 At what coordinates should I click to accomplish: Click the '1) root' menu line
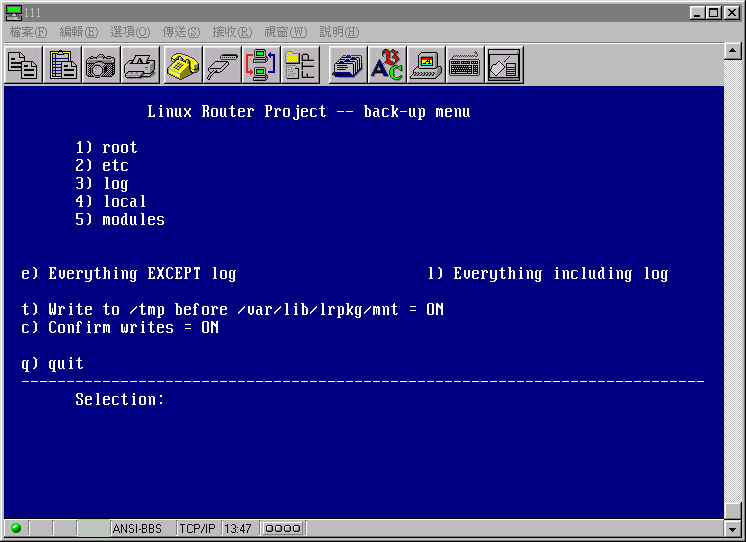(x=107, y=148)
